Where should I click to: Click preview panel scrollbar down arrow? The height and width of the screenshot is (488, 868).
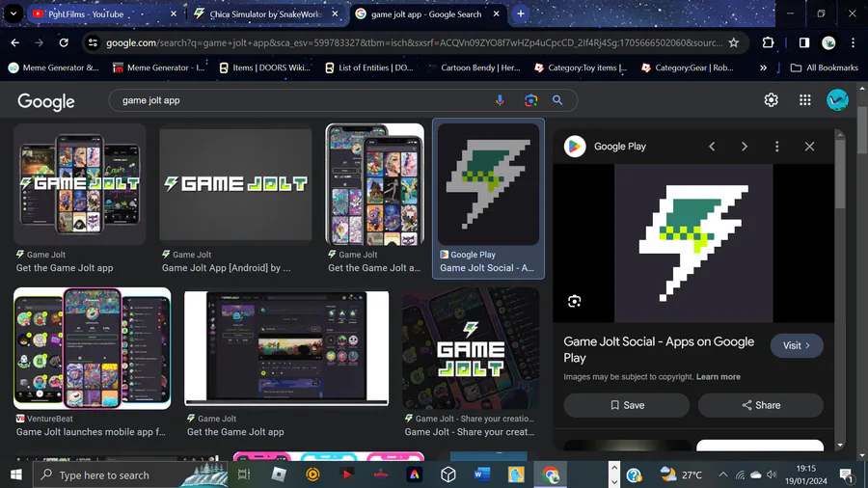(840, 445)
